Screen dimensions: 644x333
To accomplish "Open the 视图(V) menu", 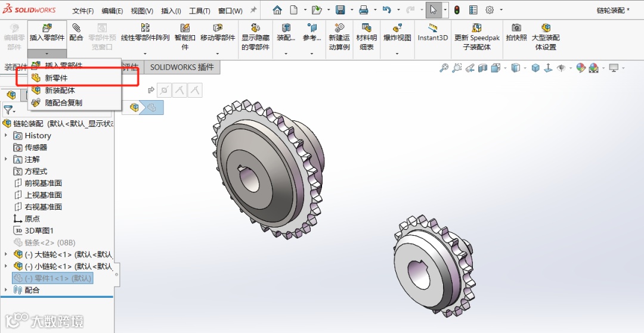I will 142,11.
